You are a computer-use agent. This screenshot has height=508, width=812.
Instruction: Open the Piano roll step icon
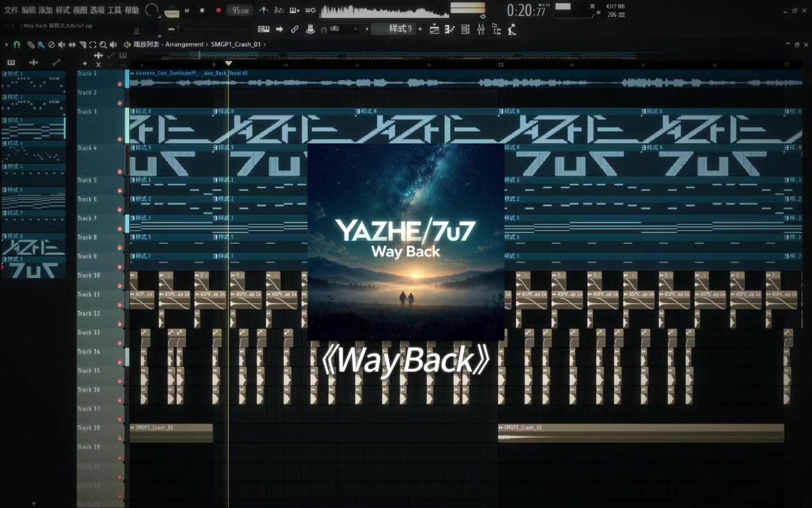click(x=450, y=30)
